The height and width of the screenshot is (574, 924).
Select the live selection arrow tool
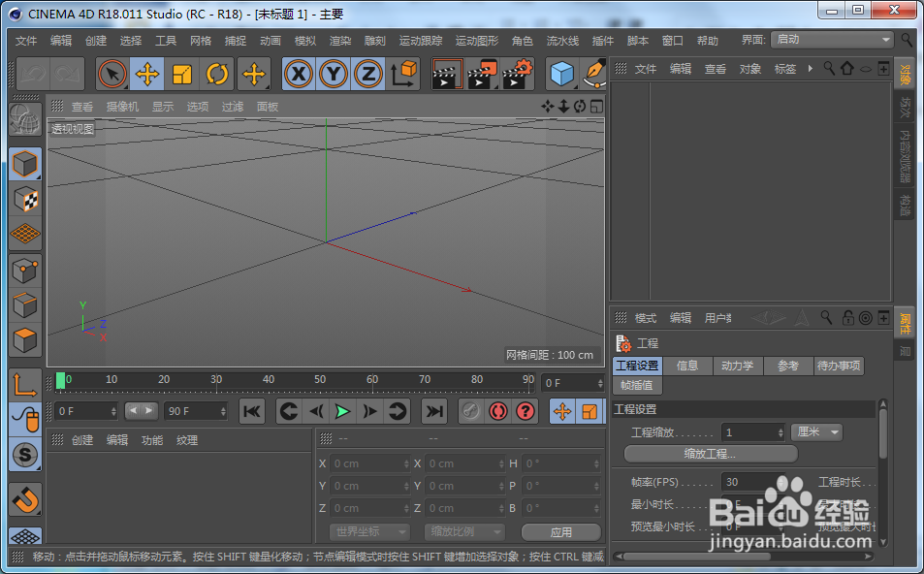tap(112, 75)
